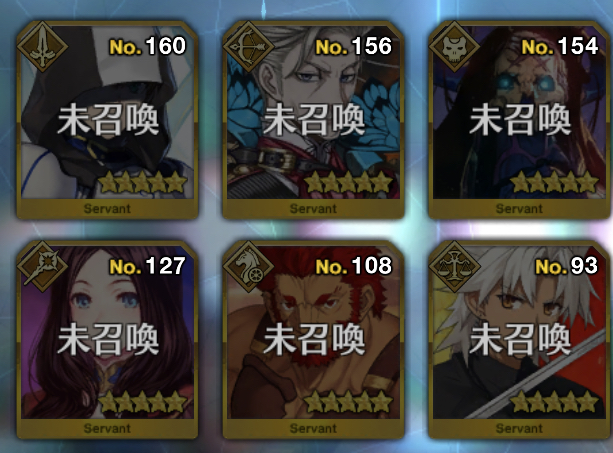The image size is (613, 453).
Task: Click the No.154 number label
Action: click(x=560, y=47)
